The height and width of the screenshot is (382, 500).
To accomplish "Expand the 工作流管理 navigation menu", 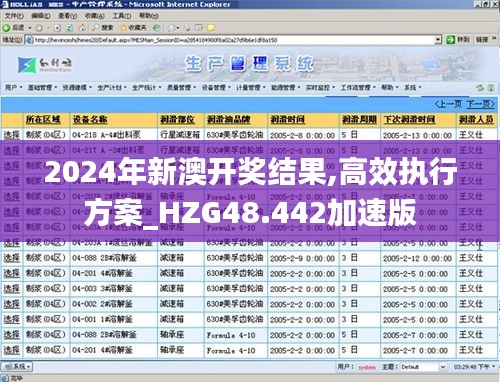I will click(358, 88).
